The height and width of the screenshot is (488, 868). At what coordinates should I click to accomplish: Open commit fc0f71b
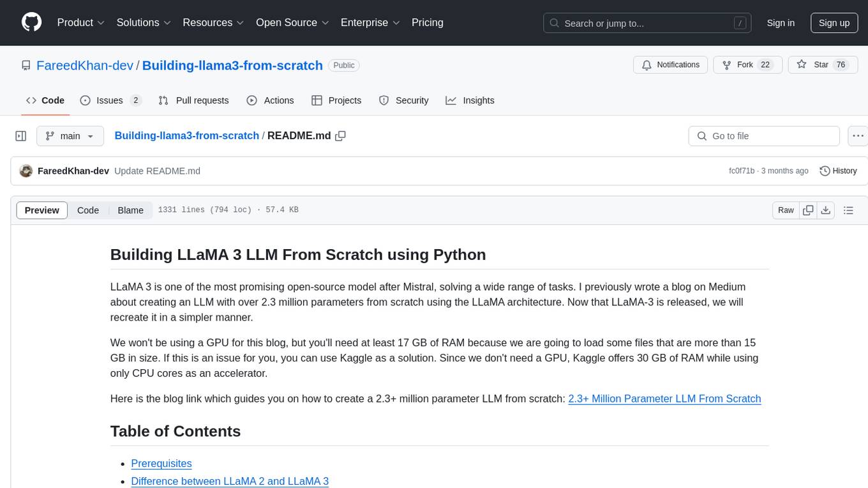tap(742, 171)
